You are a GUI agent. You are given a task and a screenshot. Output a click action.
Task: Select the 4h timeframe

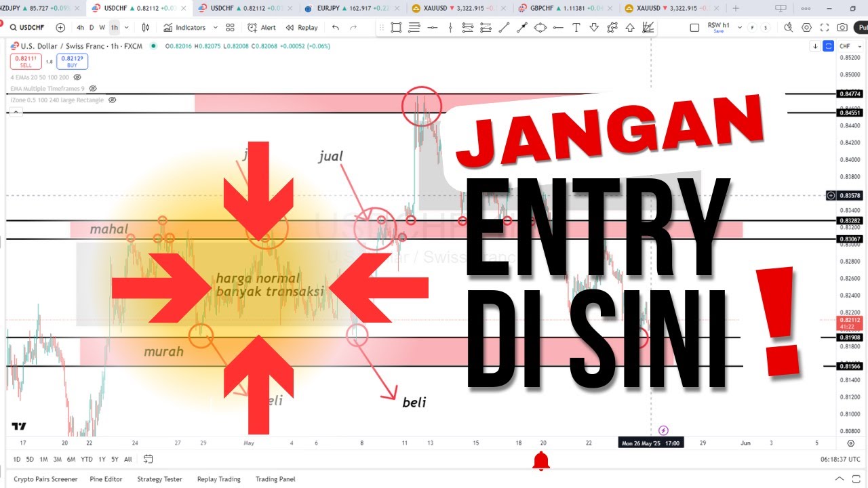(81, 28)
